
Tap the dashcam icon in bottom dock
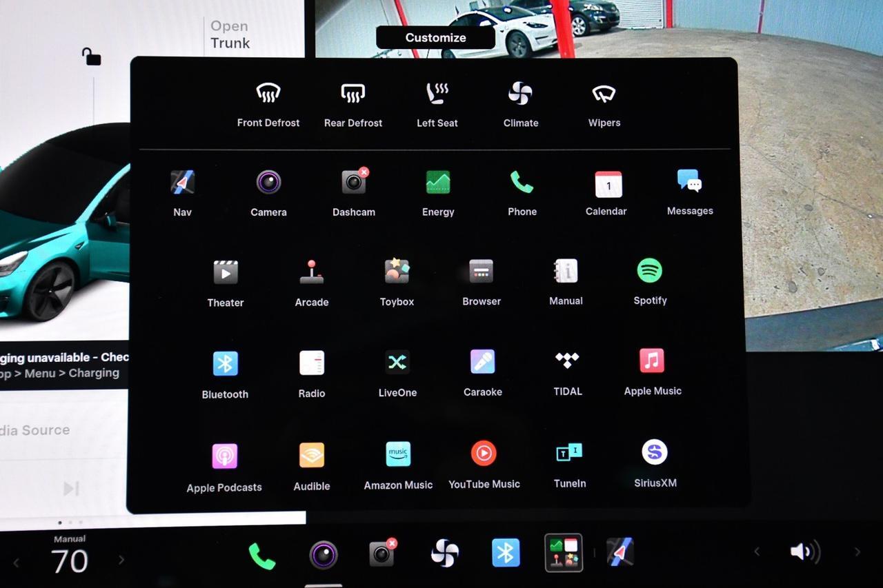(x=382, y=553)
